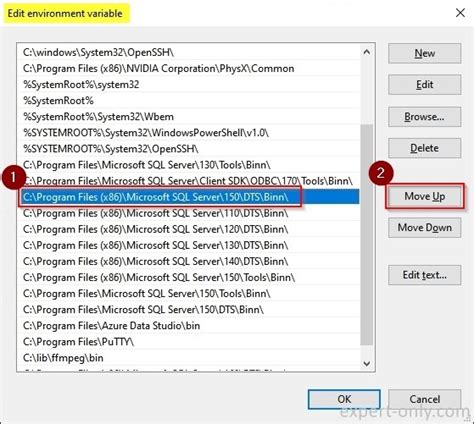Open the Browse... folder picker

424,117
